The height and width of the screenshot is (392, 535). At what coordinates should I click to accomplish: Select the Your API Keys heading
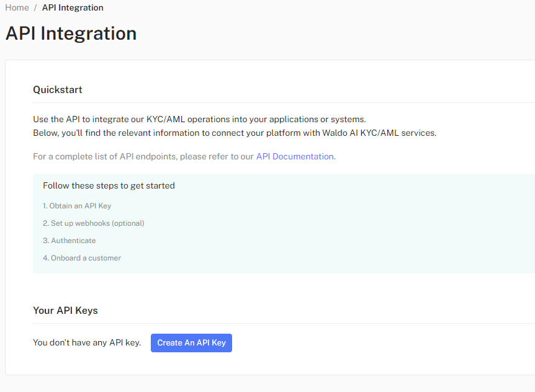[65, 310]
